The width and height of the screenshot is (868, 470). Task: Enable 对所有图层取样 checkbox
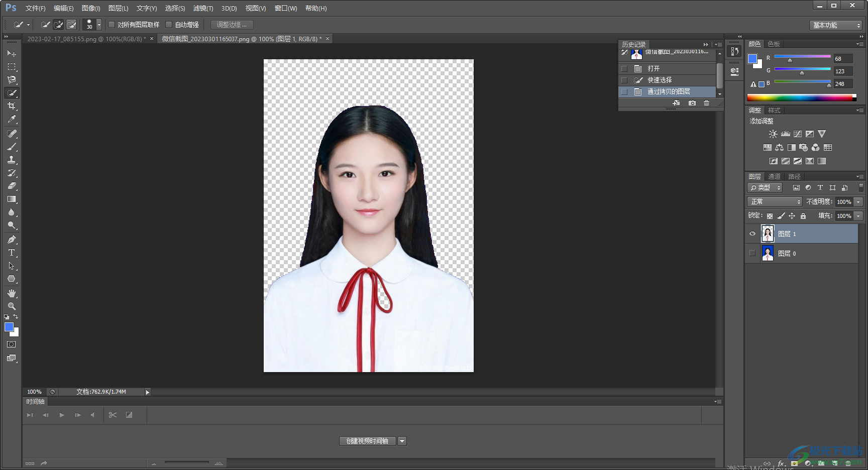pos(112,25)
